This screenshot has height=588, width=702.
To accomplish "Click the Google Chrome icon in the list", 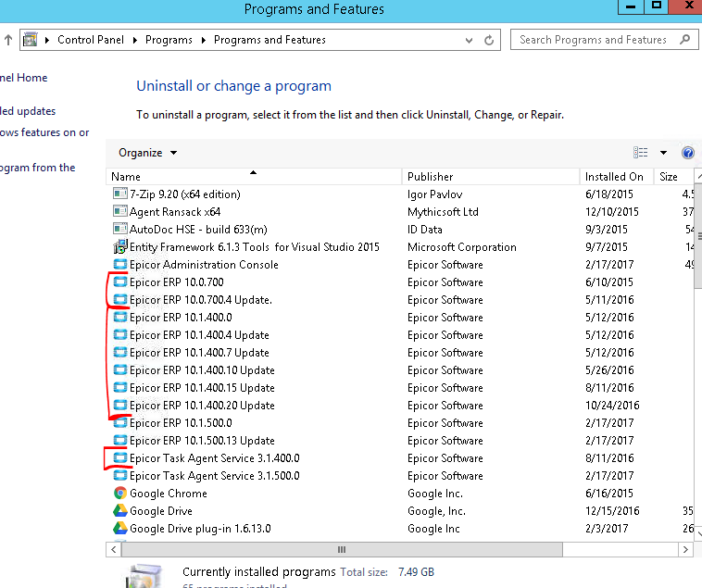I will click(120, 493).
